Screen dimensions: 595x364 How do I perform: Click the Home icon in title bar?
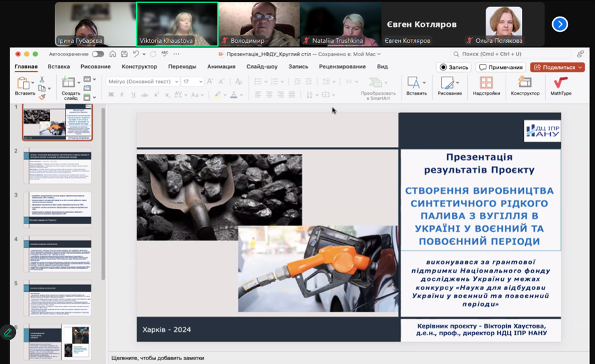point(112,54)
